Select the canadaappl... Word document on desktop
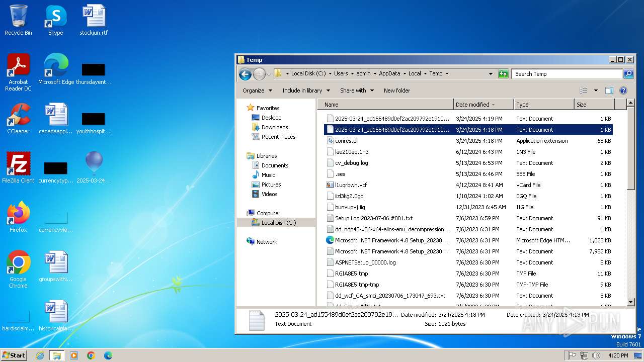 click(56, 119)
